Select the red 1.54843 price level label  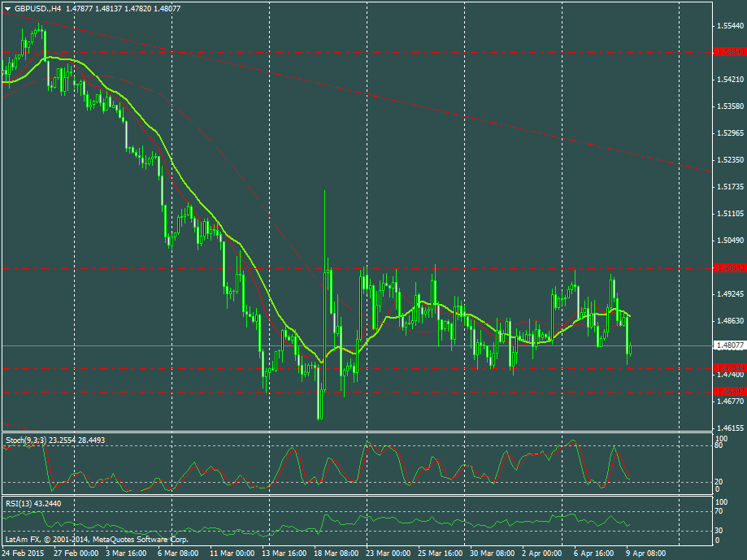[727, 52]
